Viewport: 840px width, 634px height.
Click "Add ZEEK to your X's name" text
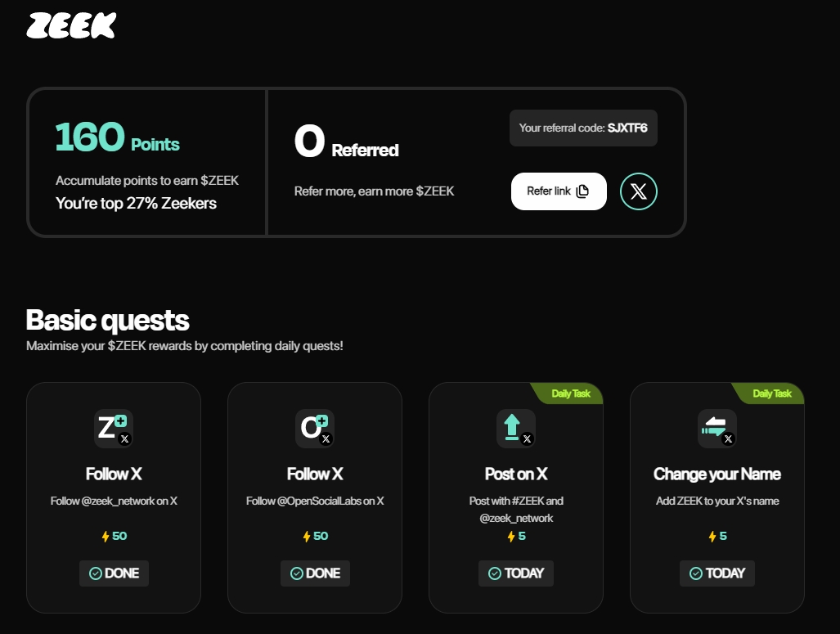(x=717, y=501)
